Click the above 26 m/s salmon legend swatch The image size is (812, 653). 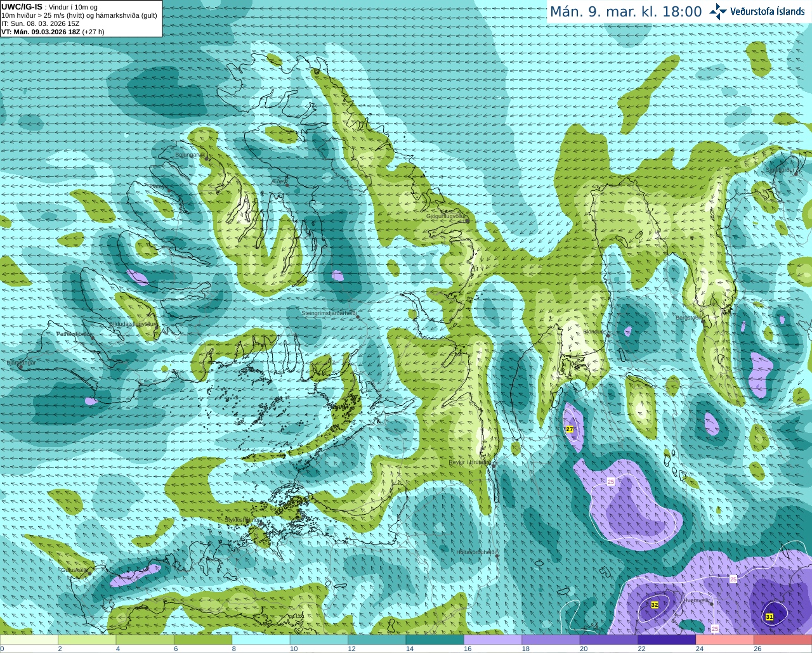pyautogui.click(x=783, y=640)
